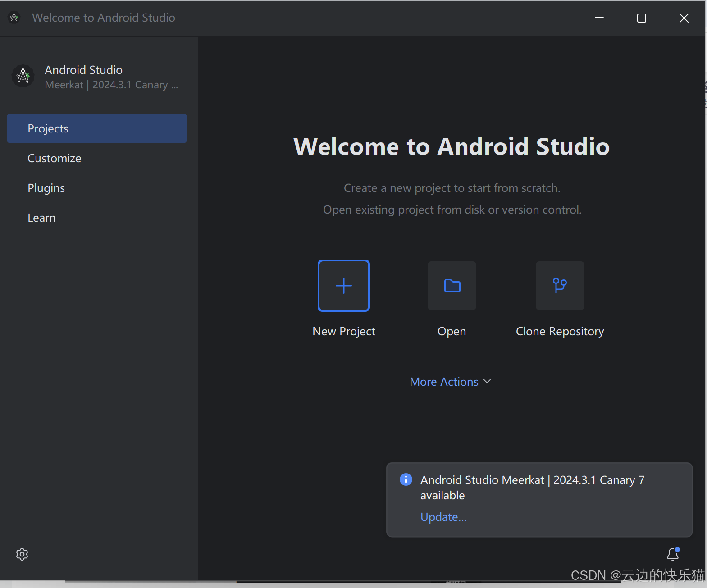Image resolution: width=707 pixels, height=588 pixels.
Task: Expand the More Actions dropdown
Action: [x=451, y=382]
